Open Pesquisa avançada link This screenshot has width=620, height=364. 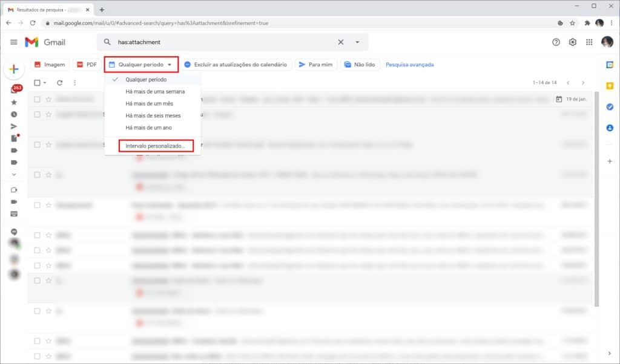coord(410,64)
